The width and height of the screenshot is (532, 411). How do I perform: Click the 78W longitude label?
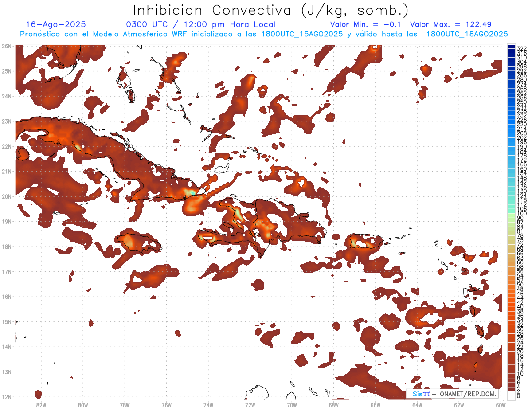coord(125,405)
